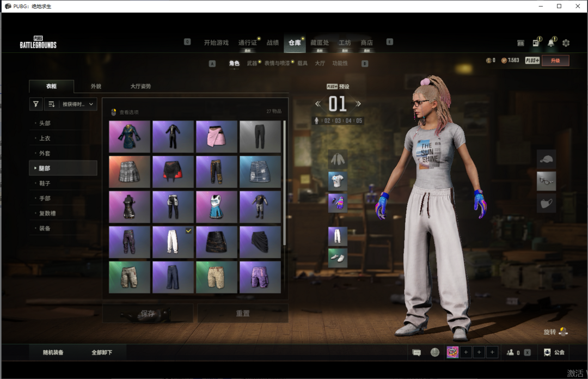
Task: Switch to preset 05
Action: 358,121
